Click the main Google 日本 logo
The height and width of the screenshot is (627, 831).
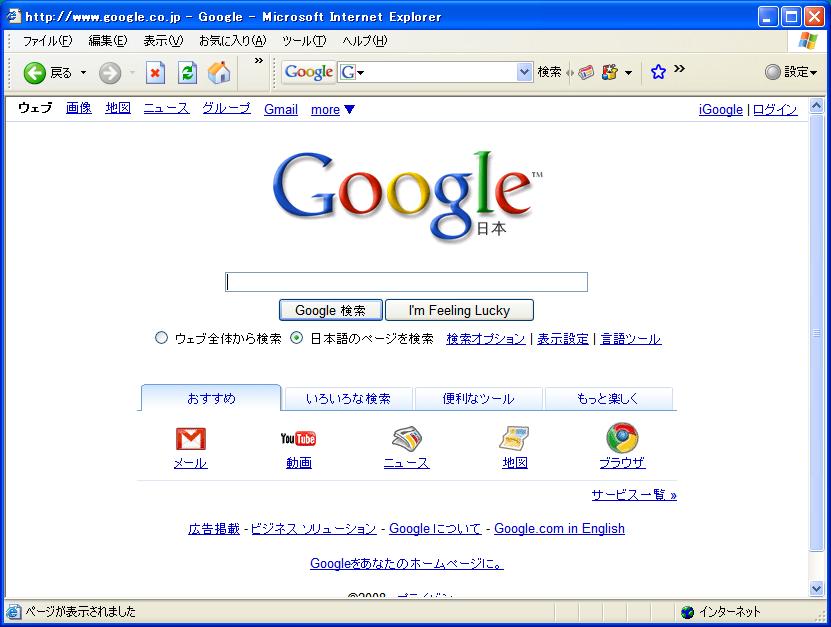coord(407,195)
